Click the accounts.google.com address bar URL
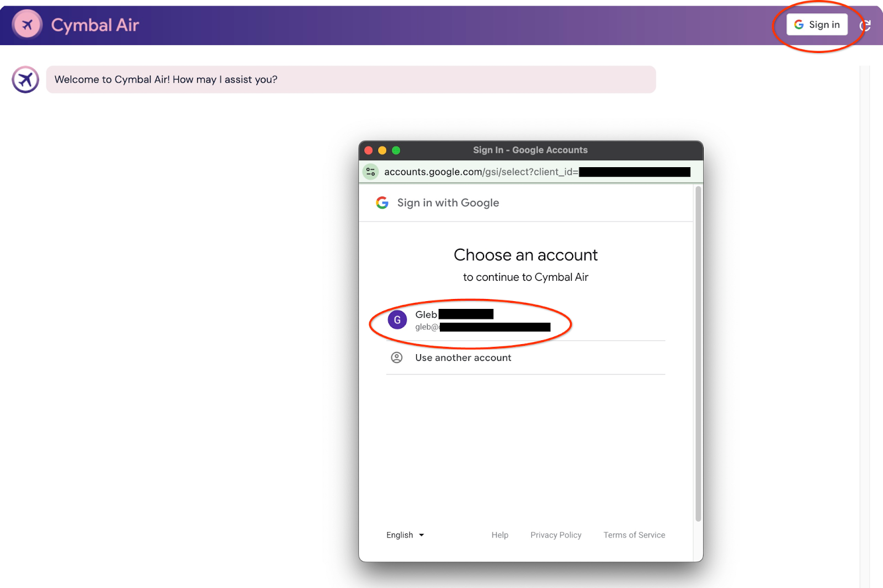Image resolution: width=883 pixels, height=588 pixels. (480, 172)
